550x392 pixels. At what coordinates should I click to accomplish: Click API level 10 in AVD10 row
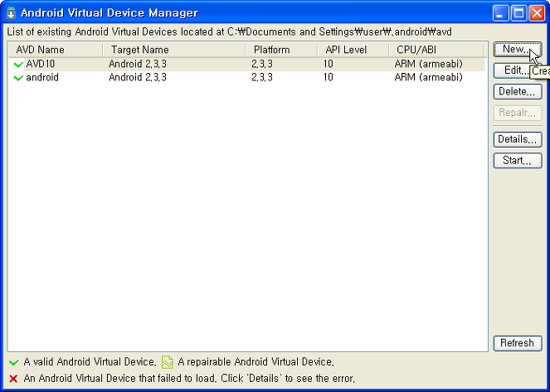tap(329, 64)
